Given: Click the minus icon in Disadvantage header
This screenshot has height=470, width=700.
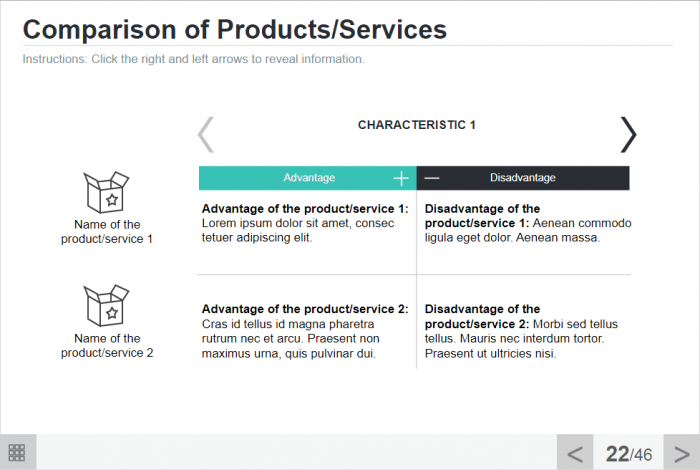Looking at the screenshot, I should pos(432,178).
